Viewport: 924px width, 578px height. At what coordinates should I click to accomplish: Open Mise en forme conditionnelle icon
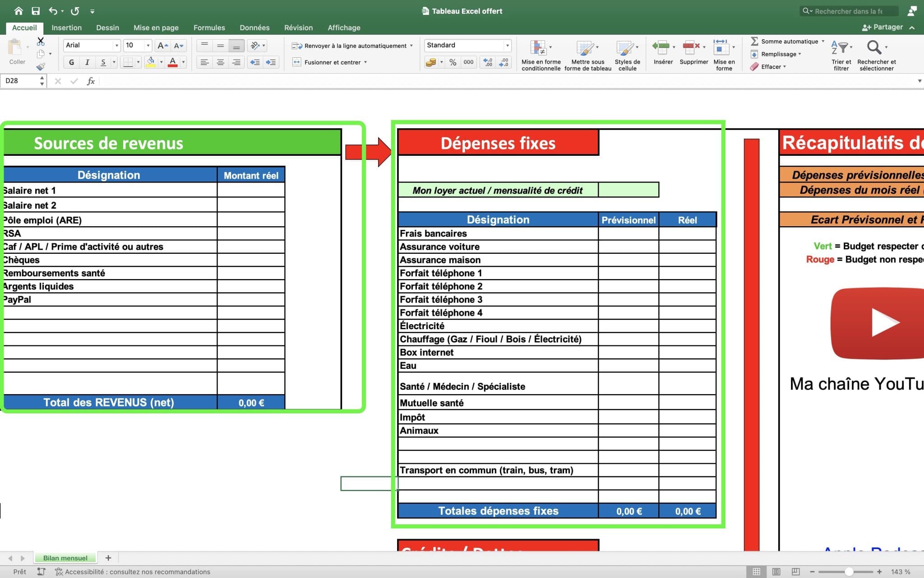pos(538,48)
